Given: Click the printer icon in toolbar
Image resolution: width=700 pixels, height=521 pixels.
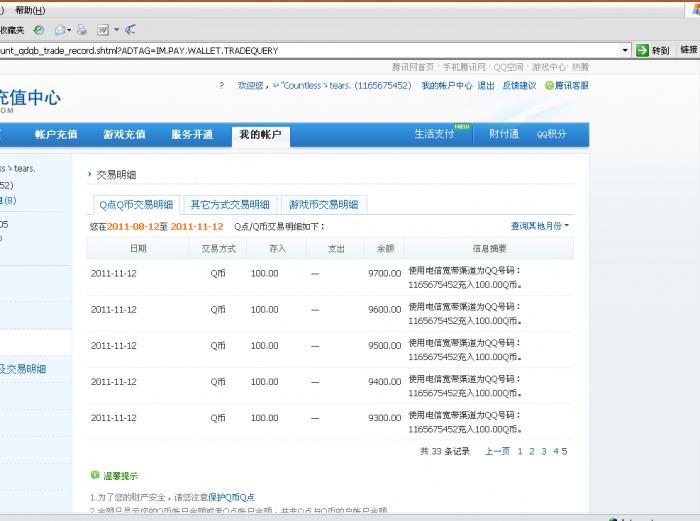Looking at the screenshot, I should [82, 30].
